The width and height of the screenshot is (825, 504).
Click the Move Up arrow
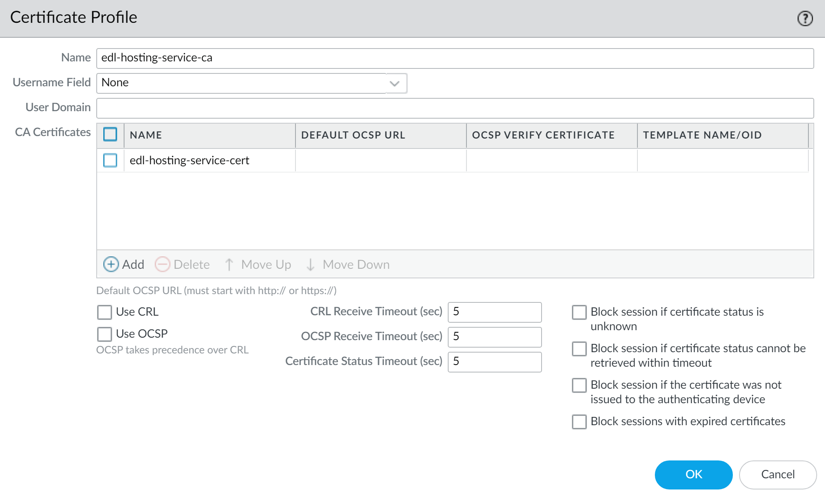tap(229, 264)
